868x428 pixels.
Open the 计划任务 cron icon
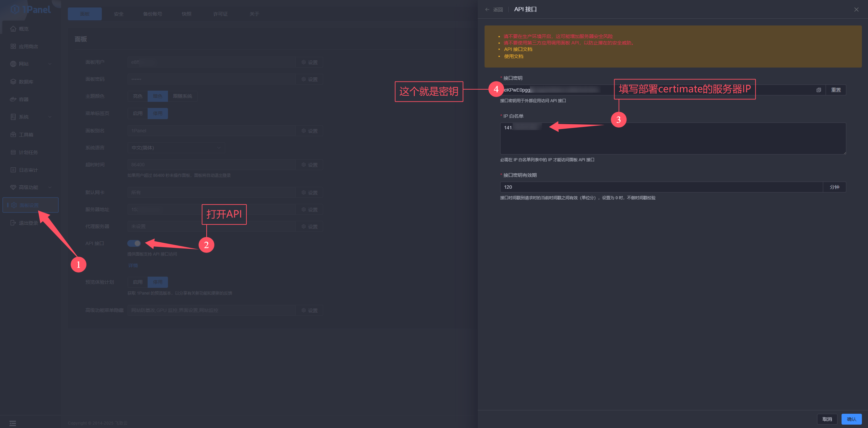[x=13, y=152]
